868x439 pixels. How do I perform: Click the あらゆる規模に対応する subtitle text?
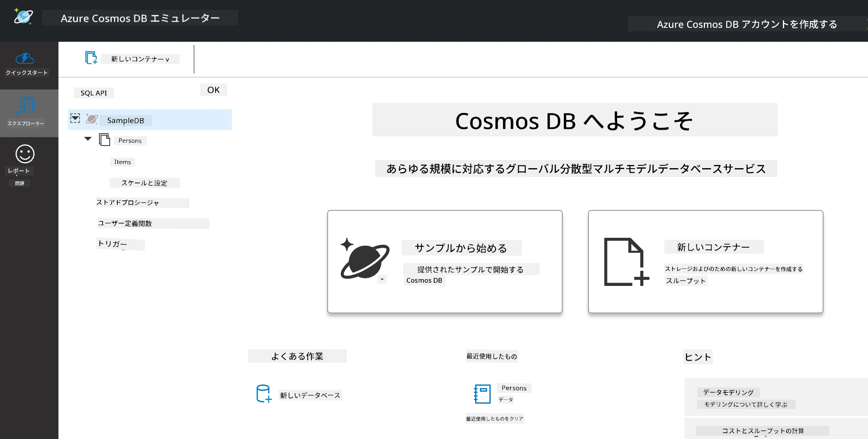pos(576,169)
